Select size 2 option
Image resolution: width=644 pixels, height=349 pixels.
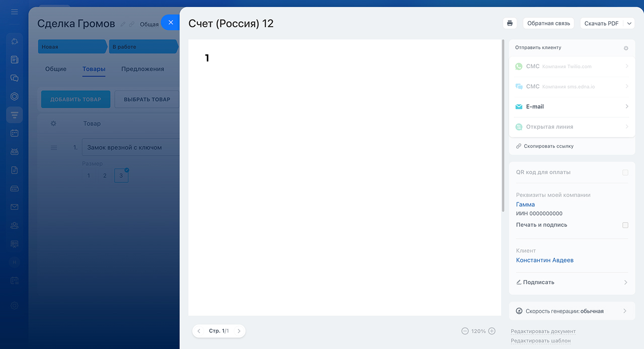pos(105,176)
